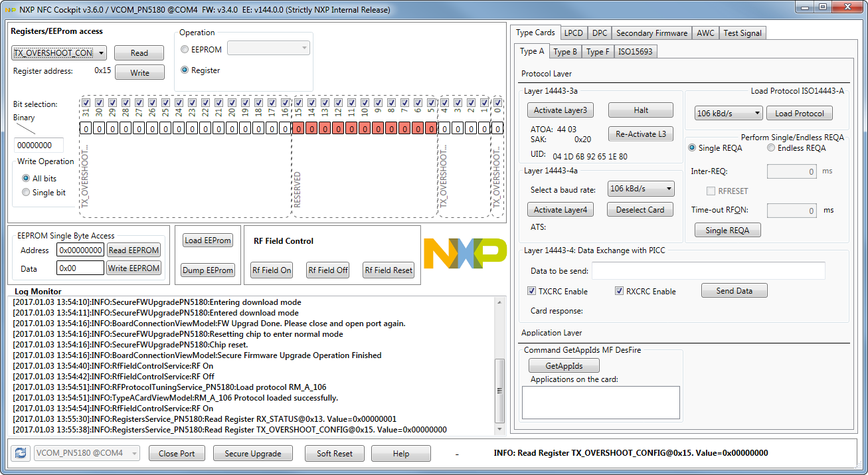Click the Data to be send field
868x475 pixels.
(x=708, y=270)
